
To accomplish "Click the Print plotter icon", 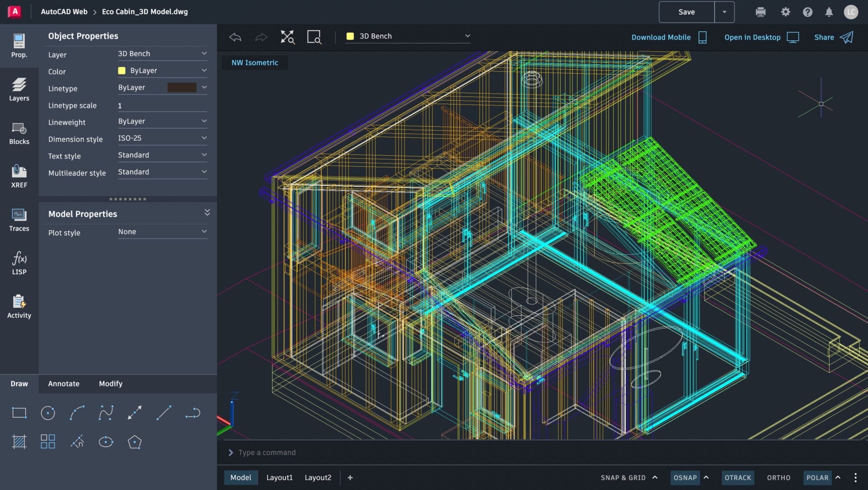I will click(760, 12).
